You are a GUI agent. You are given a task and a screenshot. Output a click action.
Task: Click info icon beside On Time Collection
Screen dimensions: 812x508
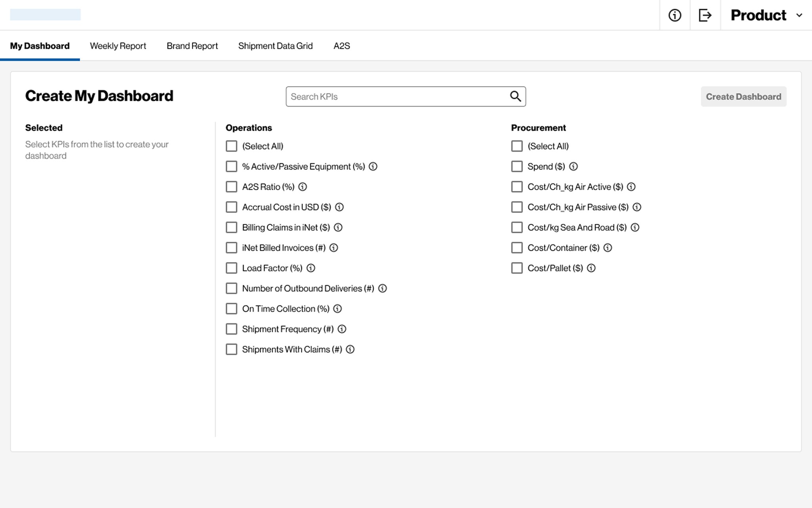(337, 308)
